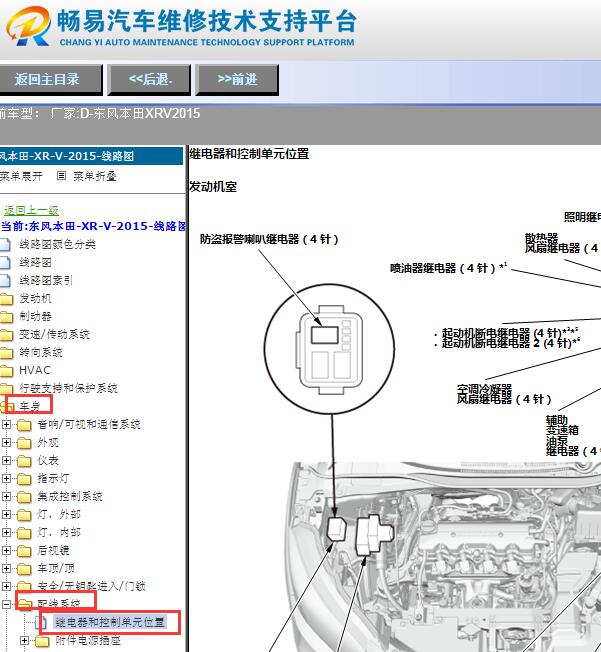Click the relay box detail circle
This screenshot has height=652, width=601.
pos(329,349)
